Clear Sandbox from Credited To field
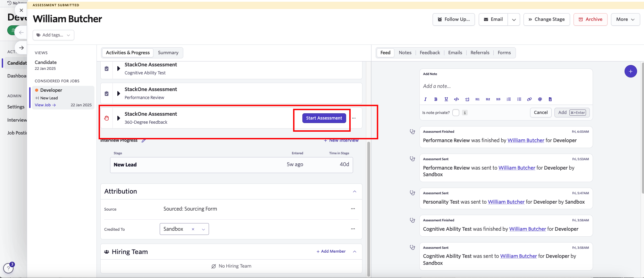 point(193,229)
